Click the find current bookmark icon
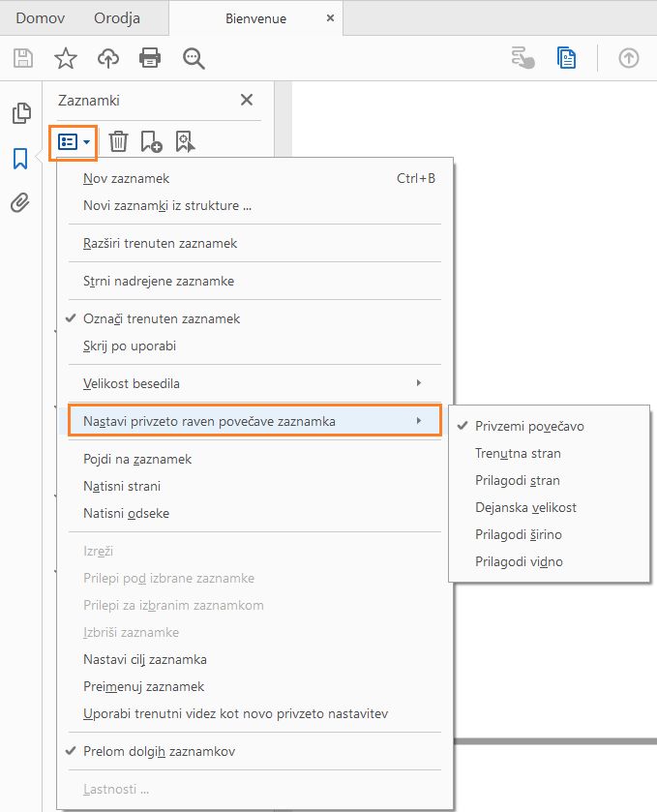Image resolution: width=657 pixels, height=812 pixels. 186,142
